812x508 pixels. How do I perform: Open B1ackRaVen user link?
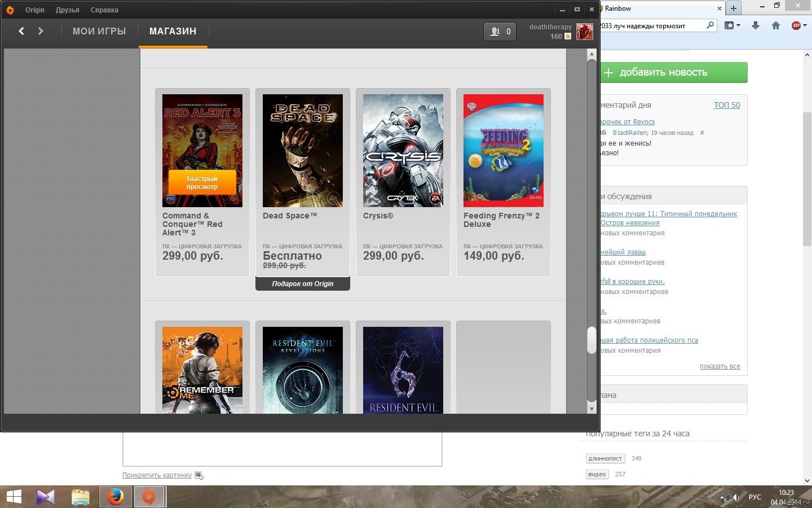click(630, 133)
